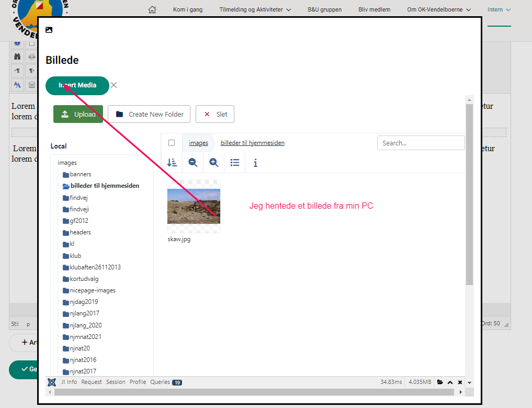Click the Create New Folder button

click(x=149, y=114)
